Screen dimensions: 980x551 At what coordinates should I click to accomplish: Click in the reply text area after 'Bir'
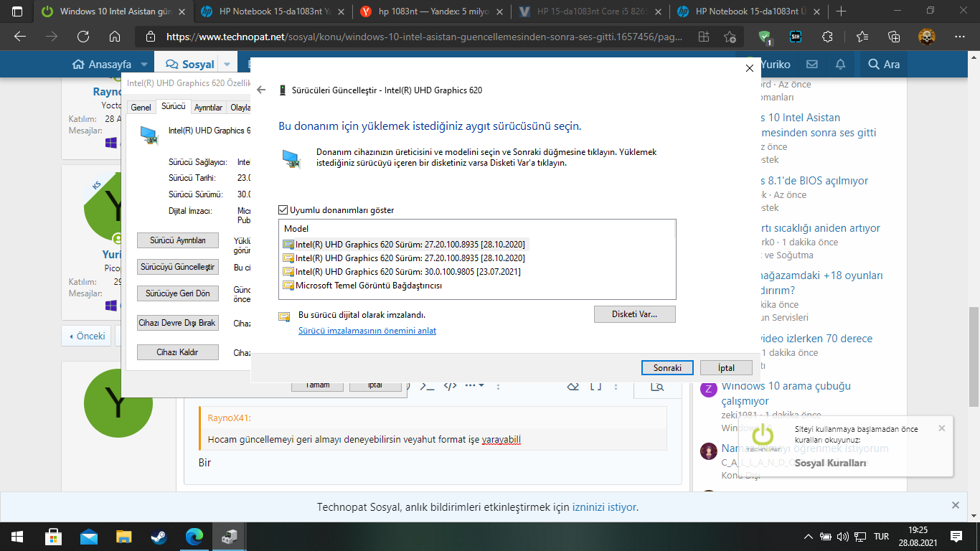pos(433,463)
